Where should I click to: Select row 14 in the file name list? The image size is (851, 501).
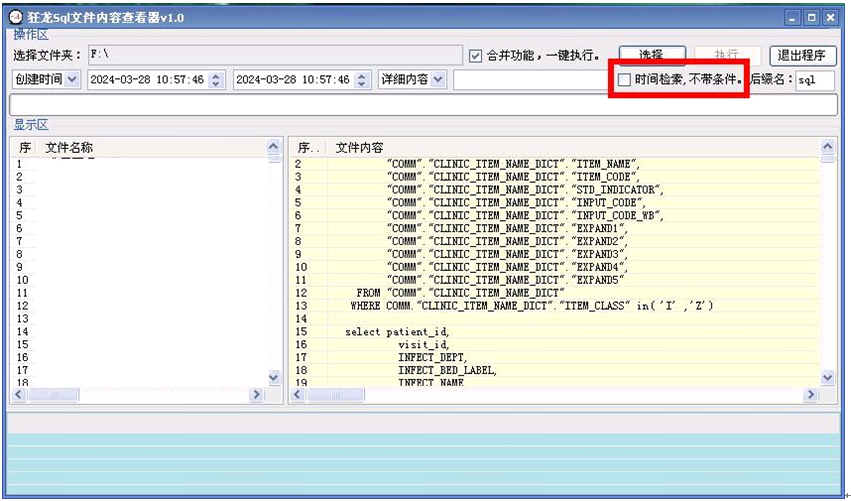[139, 332]
